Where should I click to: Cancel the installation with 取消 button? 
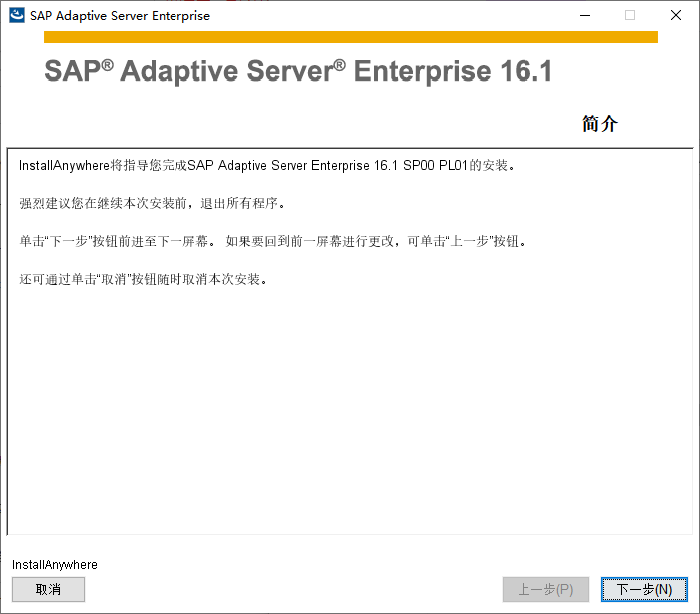tap(48, 589)
